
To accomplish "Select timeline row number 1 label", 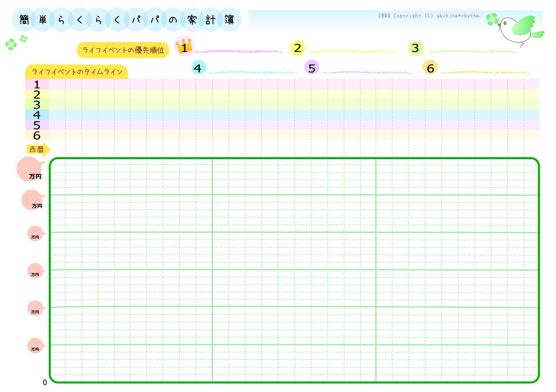I will click(x=37, y=84).
